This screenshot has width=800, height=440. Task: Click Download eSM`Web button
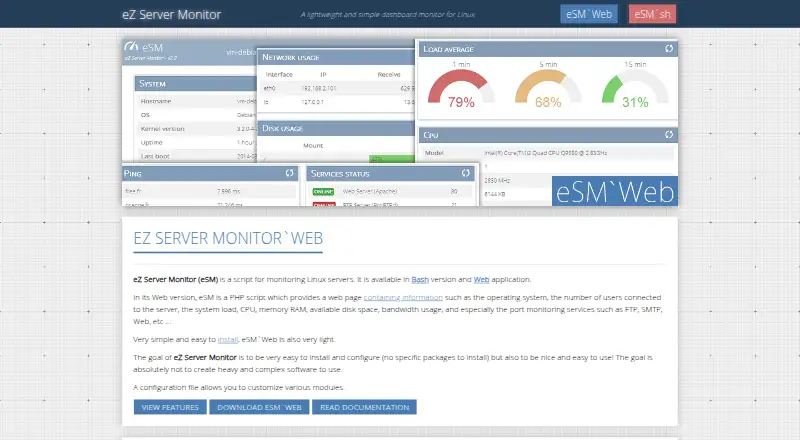coord(259,407)
